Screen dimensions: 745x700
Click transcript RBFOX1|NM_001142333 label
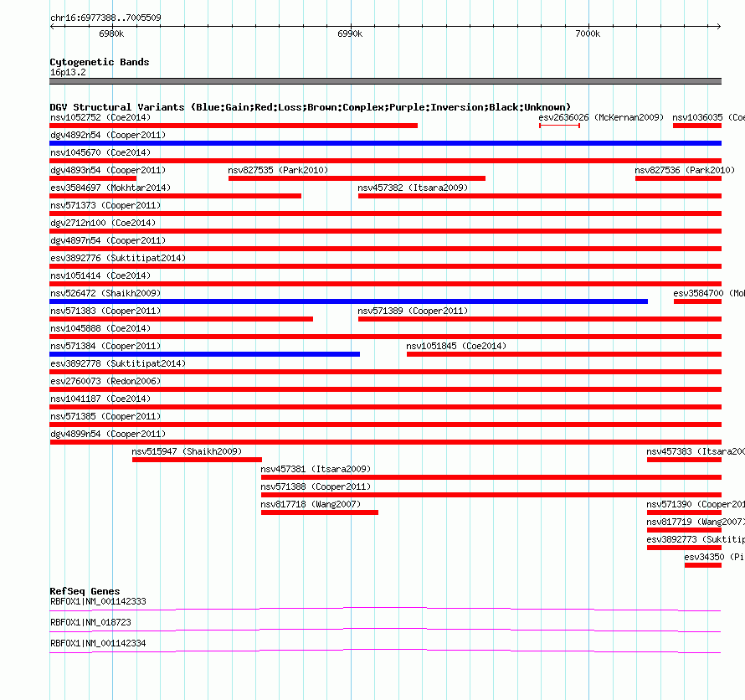(98, 602)
